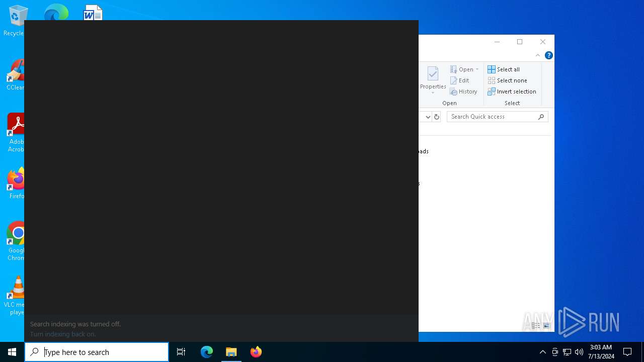Select the Adobe Acrobat desktop icon

coord(16,133)
